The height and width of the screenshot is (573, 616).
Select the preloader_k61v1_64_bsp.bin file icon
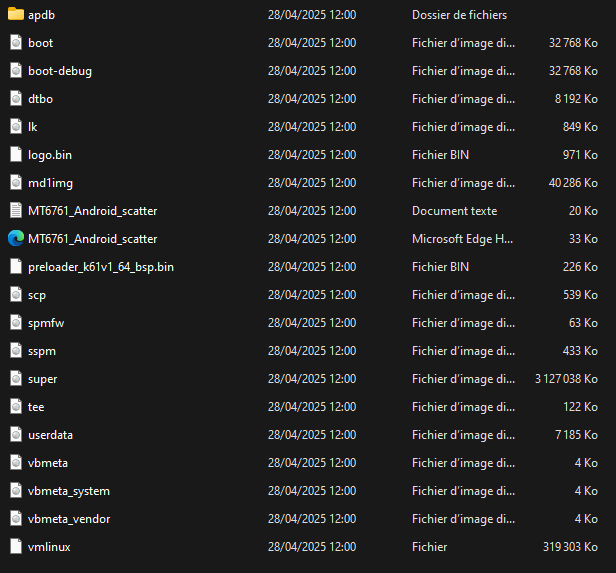16,266
